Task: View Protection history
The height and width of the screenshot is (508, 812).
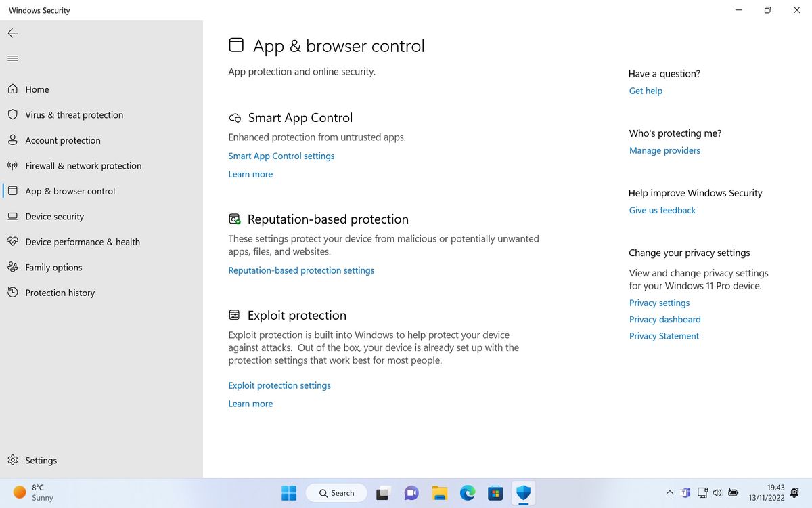Action: pyautogui.click(x=59, y=292)
